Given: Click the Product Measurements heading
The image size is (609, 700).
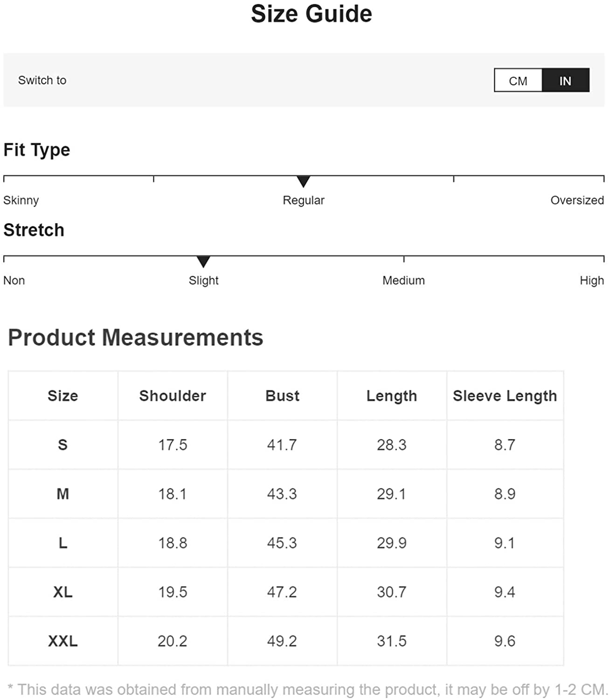Looking at the screenshot, I should 136,337.
